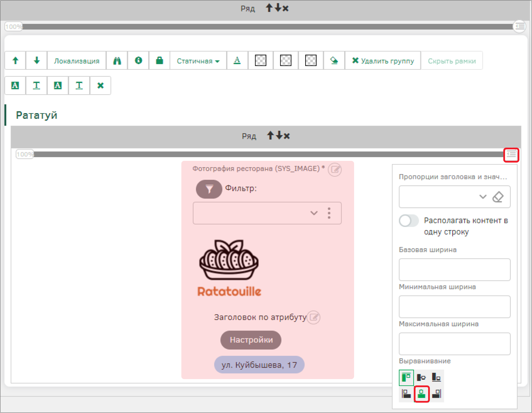
Task: Click the column settings icon on the inner row bar
Action: pos(511,155)
